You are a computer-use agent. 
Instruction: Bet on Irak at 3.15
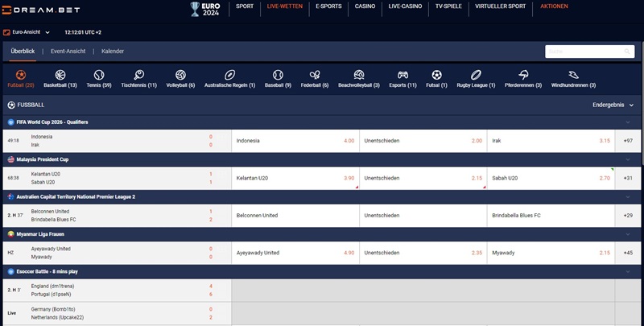[551, 141]
